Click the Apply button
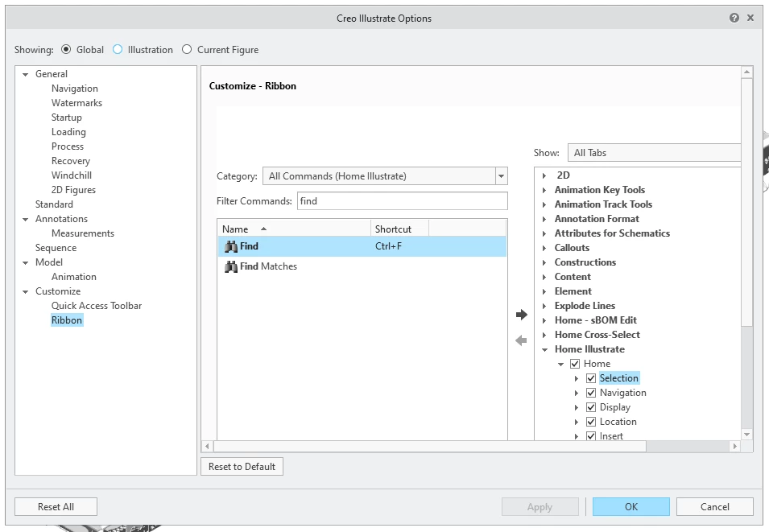This screenshot has height=532, width=769. click(540, 506)
